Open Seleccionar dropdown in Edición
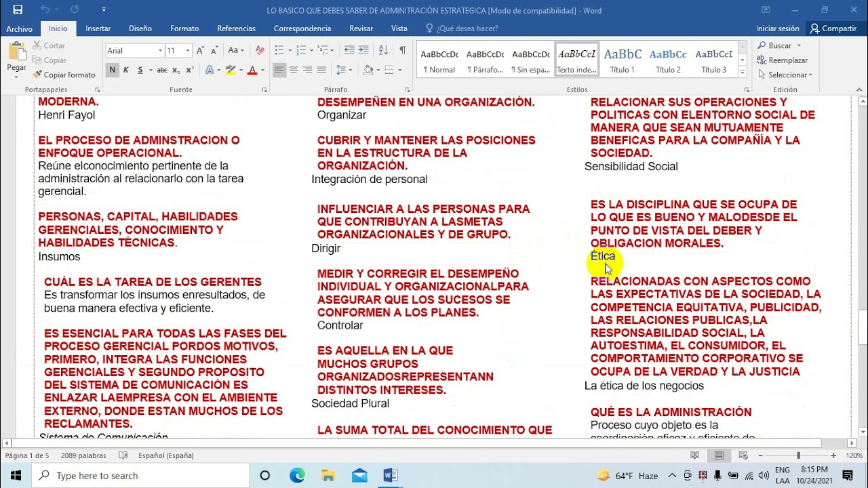Image resolution: width=868 pixels, height=488 pixels. [x=785, y=75]
